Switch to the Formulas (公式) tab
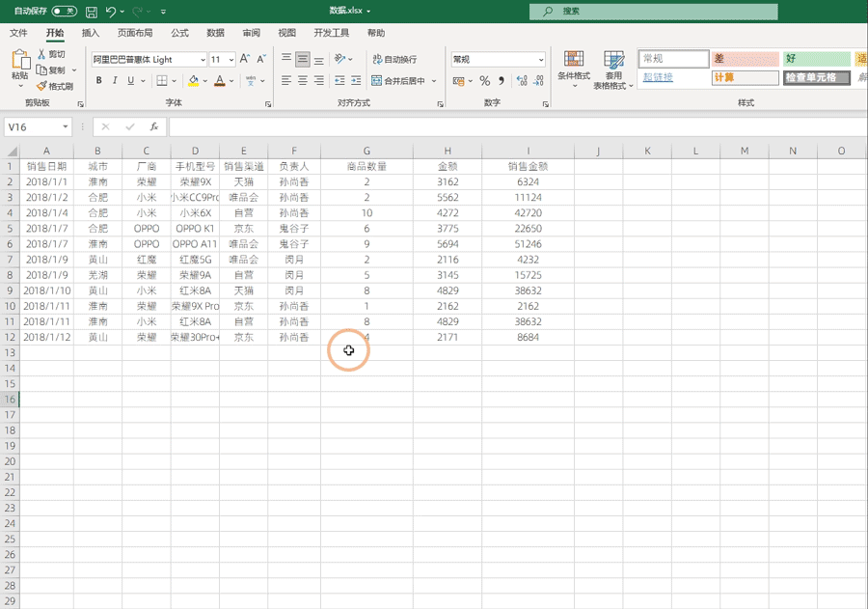 click(179, 33)
